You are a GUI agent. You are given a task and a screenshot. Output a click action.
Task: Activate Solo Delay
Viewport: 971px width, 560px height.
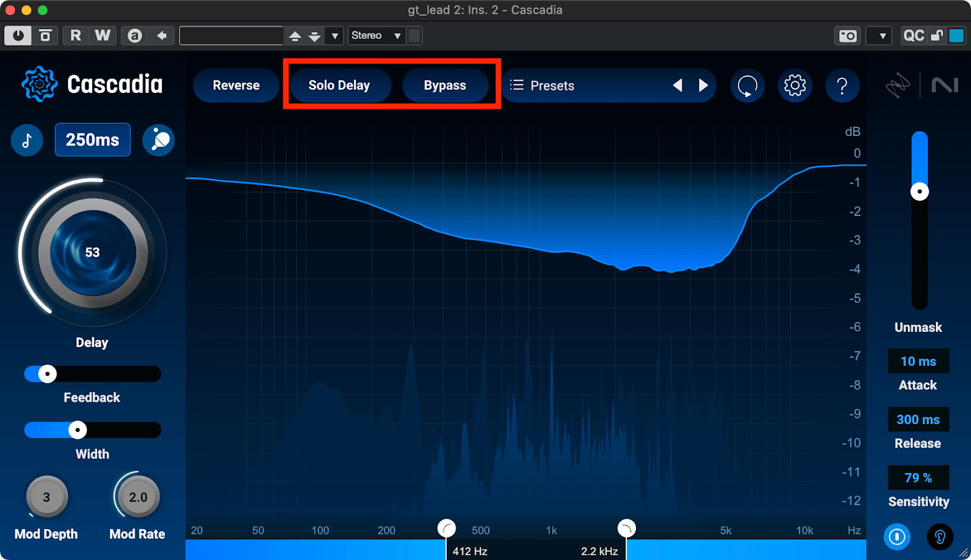pos(339,86)
